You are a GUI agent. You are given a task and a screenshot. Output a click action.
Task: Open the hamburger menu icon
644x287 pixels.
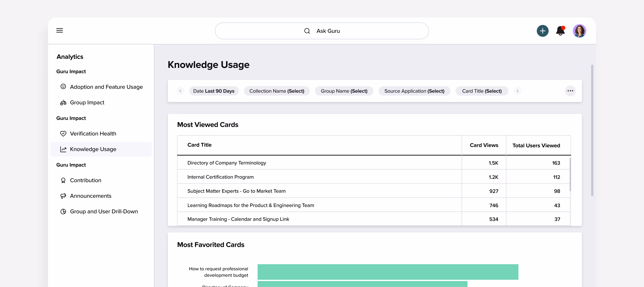[x=60, y=31]
